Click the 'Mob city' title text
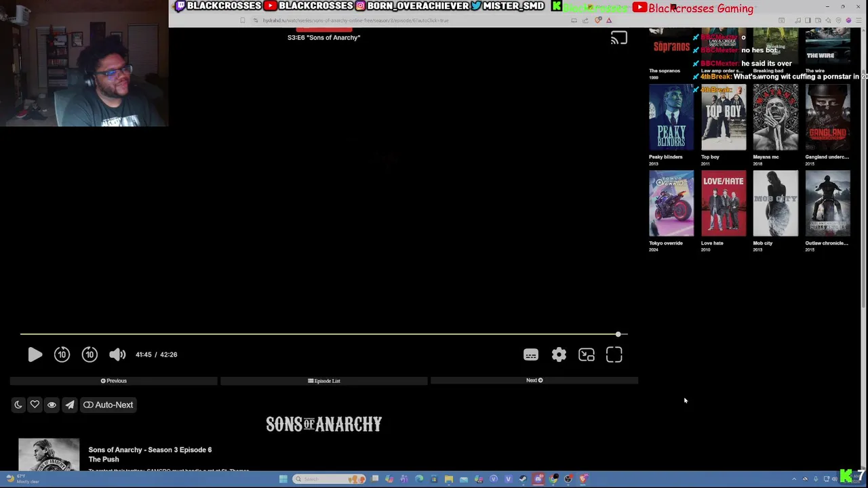Screen dimensions: 868x488 pos(763,243)
